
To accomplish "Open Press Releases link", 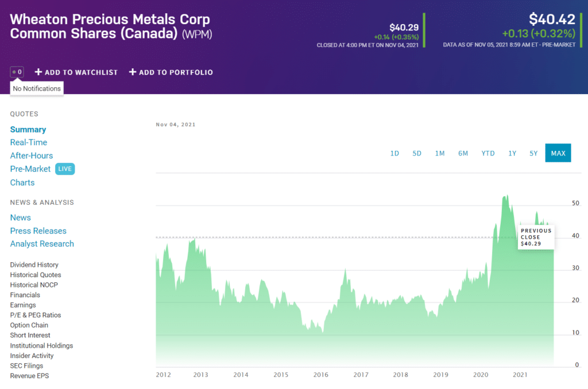I will coord(38,231).
